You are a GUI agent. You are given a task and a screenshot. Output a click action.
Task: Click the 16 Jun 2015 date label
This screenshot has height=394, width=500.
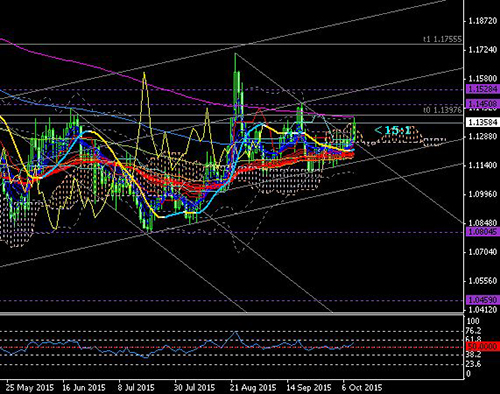[84, 388]
